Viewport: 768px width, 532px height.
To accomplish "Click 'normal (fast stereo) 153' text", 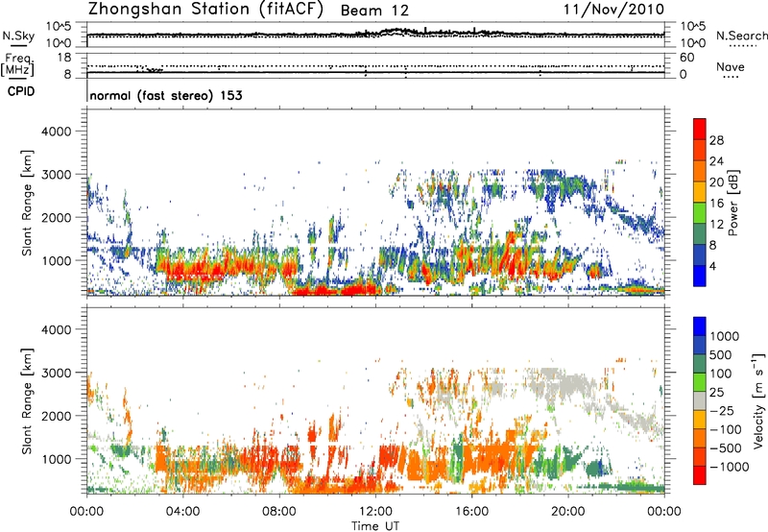I will 166,96.
